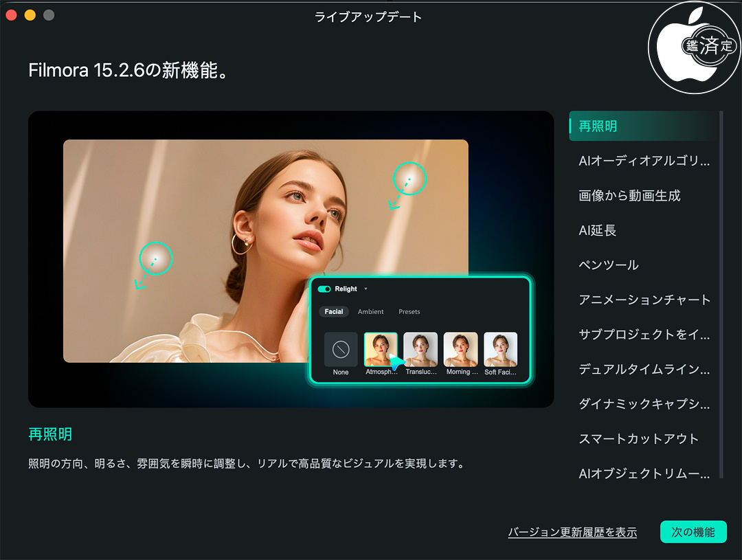Choose the Atmosphere preset thumbnail
Viewport: 742px width, 560px height.
point(381,349)
